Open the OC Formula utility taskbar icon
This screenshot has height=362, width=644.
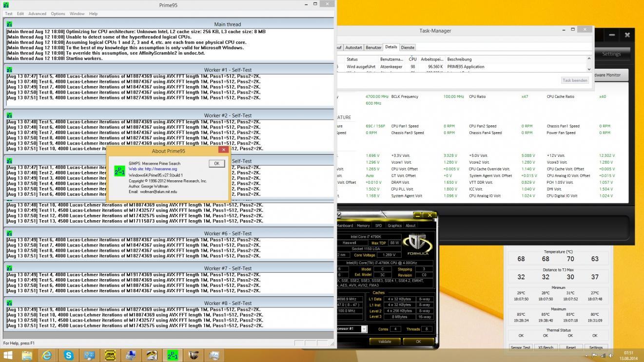pyautogui.click(x=194, y=355)
